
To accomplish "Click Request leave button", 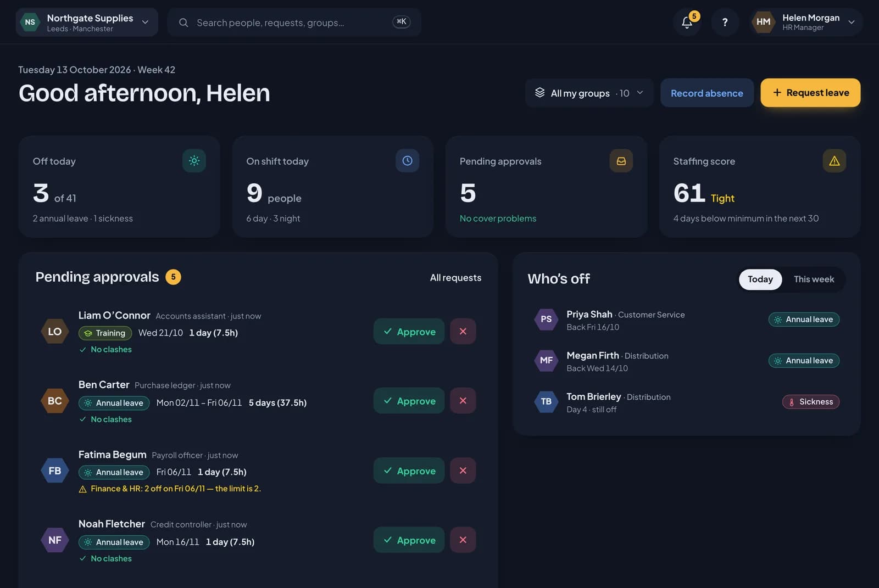I will (810, 93).
